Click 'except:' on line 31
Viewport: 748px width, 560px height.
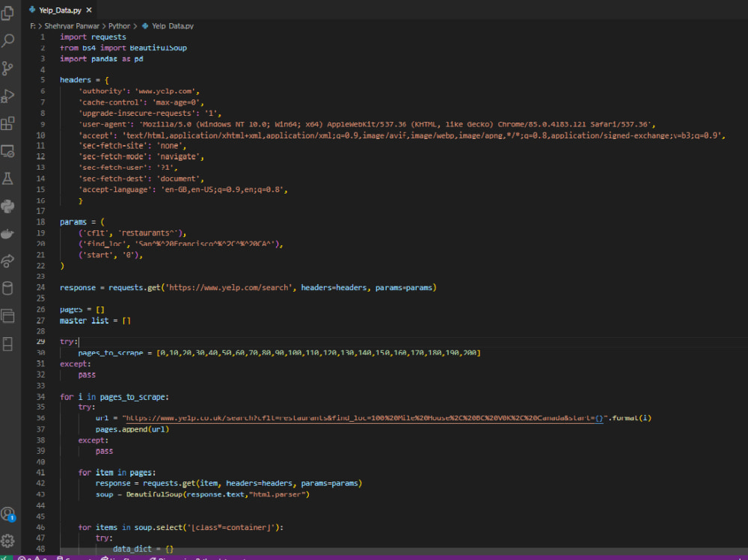75,364
